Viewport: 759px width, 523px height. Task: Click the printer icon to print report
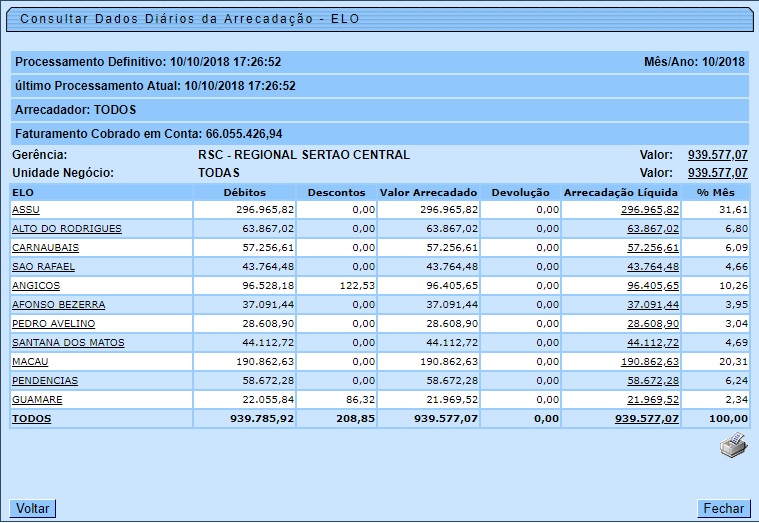pos(733,446)
